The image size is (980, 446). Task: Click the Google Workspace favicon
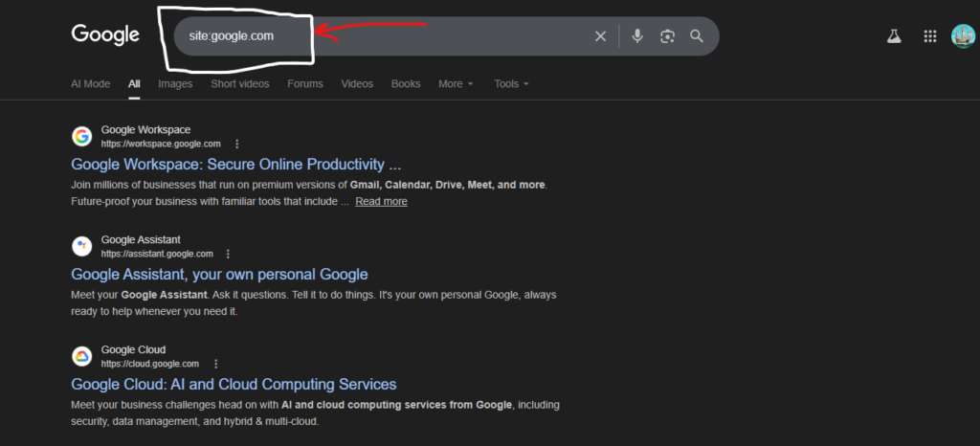(x=82, y=136)
